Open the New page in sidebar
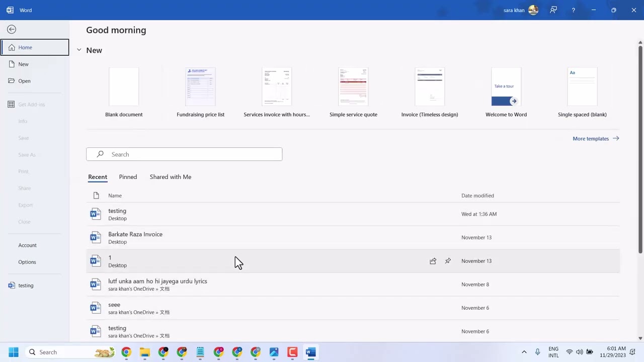Image resolution: width=644 pixels, height=362 pixels. (35, 64)
